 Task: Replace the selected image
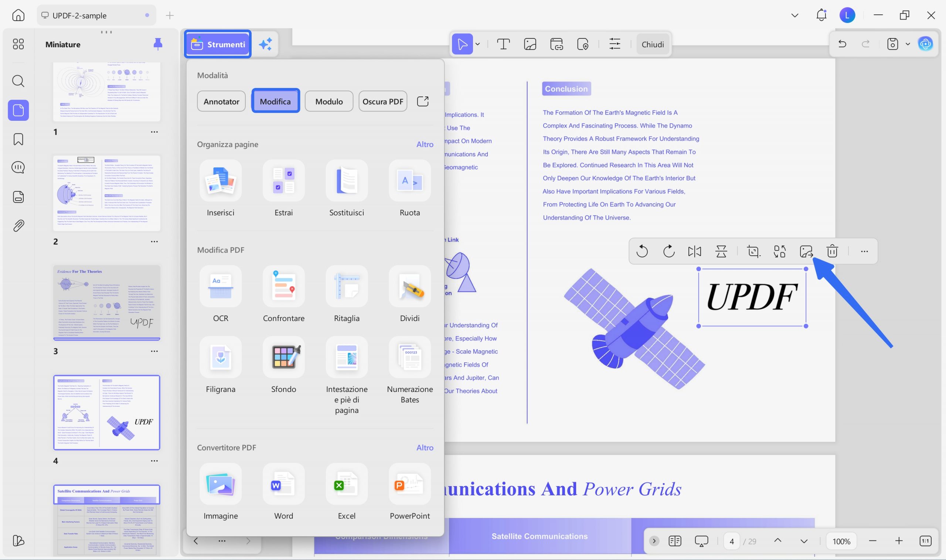[x=779, y=251]
